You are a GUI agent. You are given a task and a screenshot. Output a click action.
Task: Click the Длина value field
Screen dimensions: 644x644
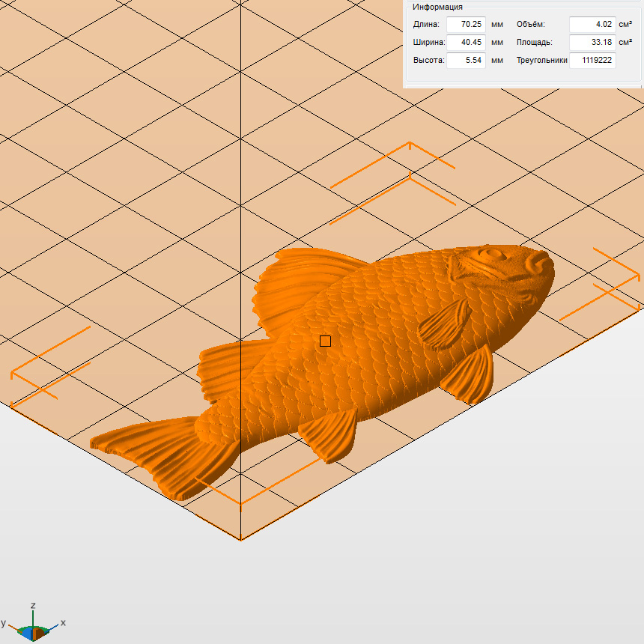point(466,25)
